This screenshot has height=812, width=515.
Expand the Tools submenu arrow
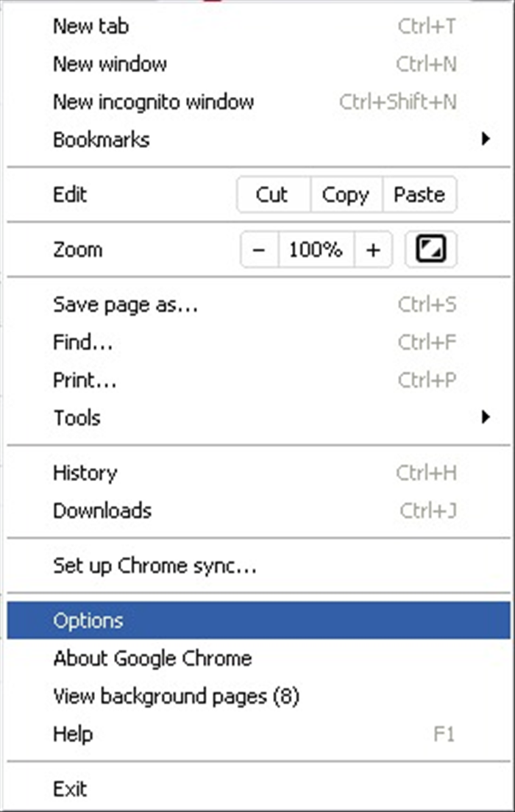[486, 417]
